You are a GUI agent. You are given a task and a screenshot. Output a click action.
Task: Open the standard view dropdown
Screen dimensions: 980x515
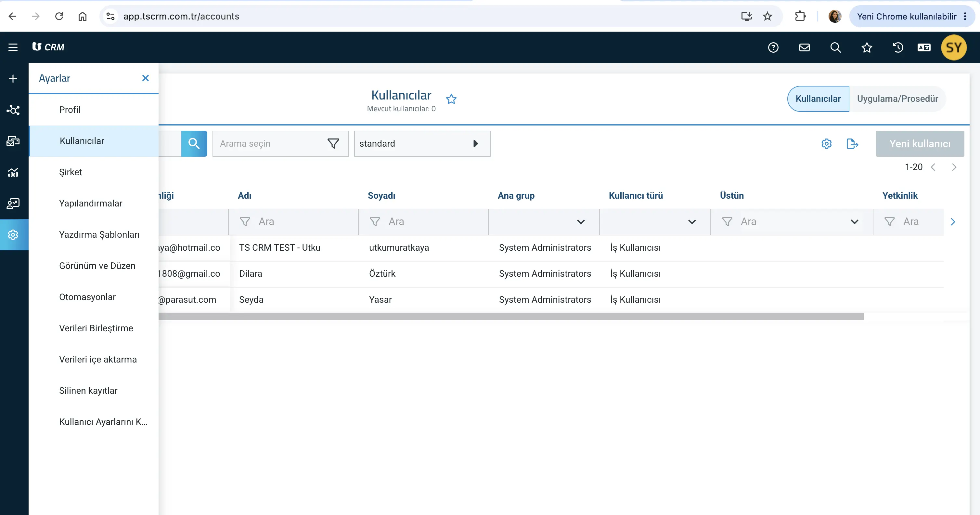click(x=422, y=143)
